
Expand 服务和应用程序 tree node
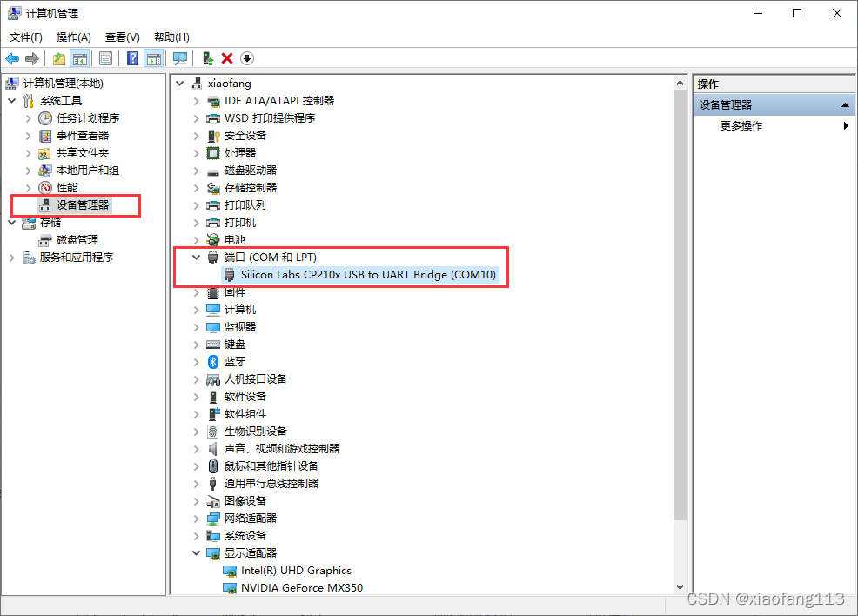pyautogui.click(x=12, y=258)
